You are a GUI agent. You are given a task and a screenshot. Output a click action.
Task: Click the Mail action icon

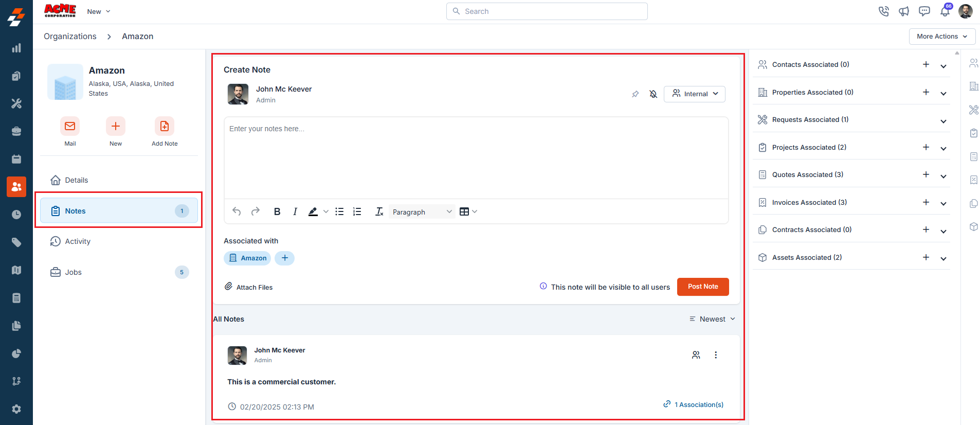point(70,126)
